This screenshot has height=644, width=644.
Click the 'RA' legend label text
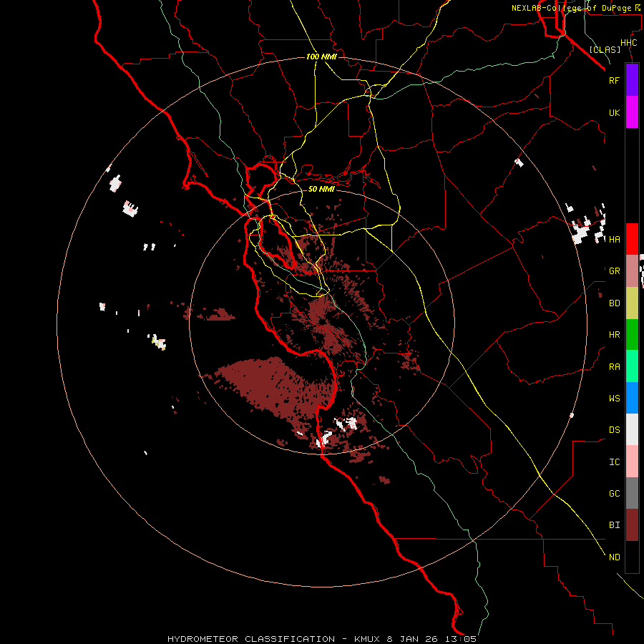[x=614, y=367]
